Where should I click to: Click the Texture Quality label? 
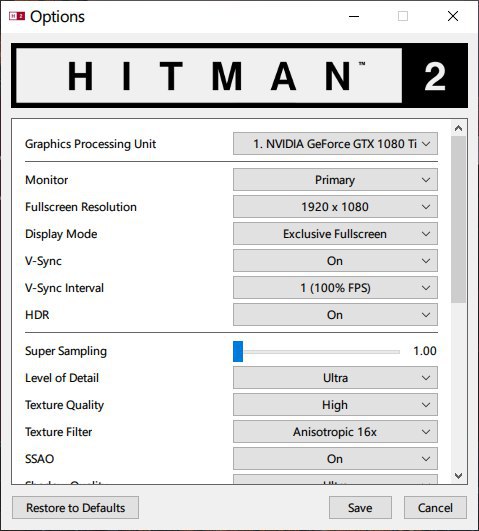click(65, 405)
